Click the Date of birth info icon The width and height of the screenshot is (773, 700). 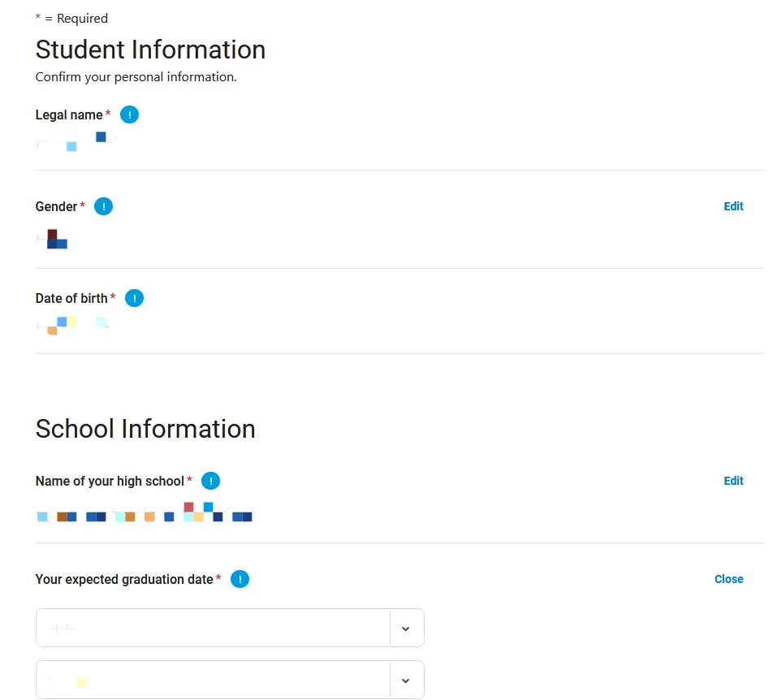pyautogui.click(x=134, y=299)
